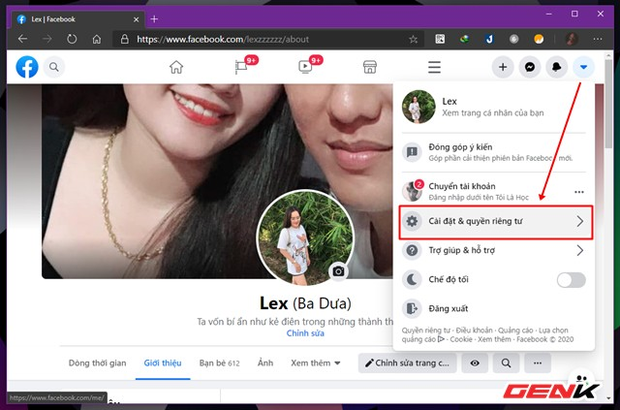
Task: Toggle Chế độ tối switch
Action: [x=571, y=280]
